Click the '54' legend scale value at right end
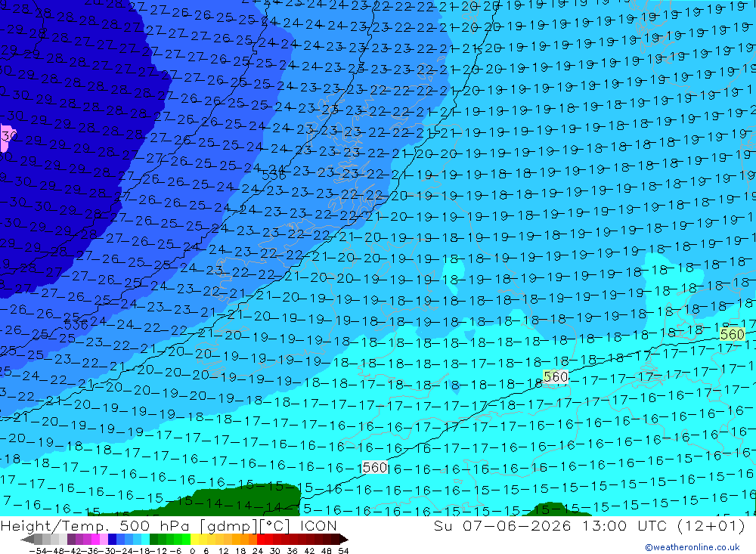 [343, 551]
